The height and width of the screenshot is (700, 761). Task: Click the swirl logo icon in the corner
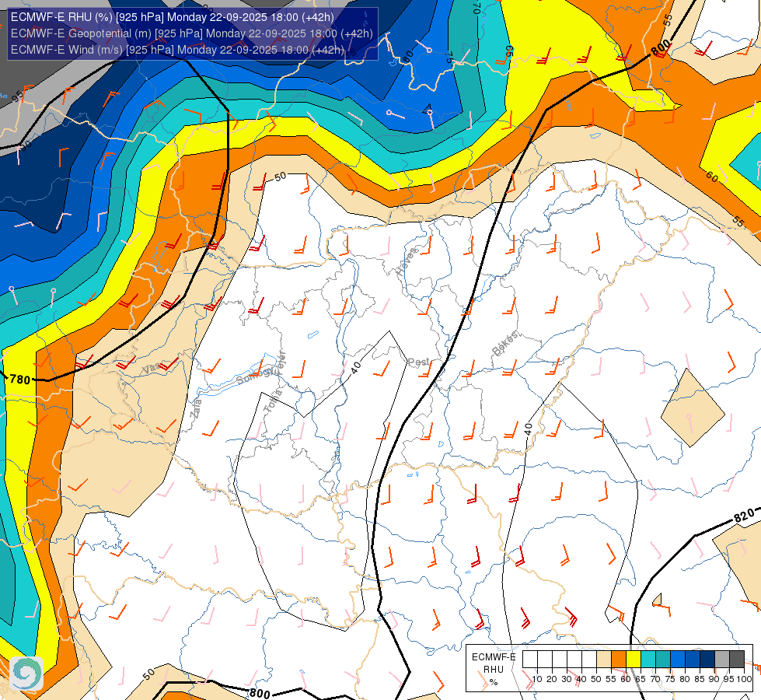[26, 674]
